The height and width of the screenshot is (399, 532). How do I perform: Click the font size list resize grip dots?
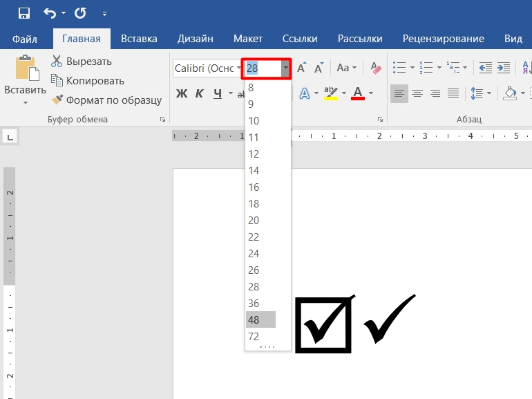(x=267, y=347)
